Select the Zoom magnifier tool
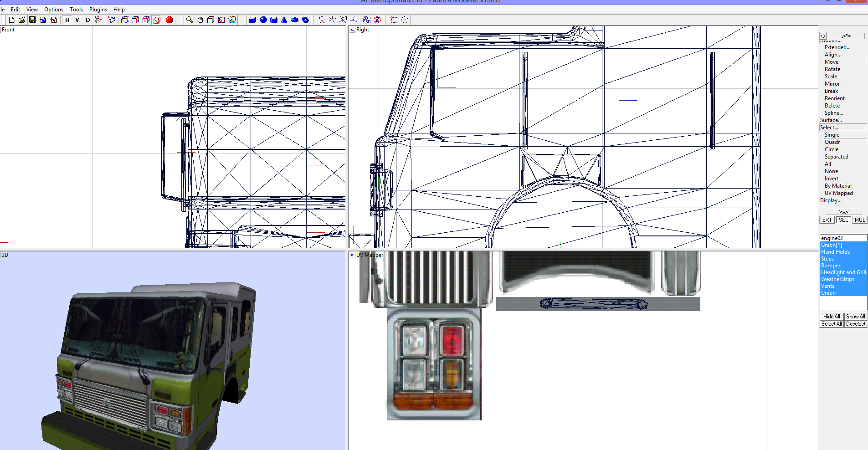868x450 pixels. [x=189, y=20]
